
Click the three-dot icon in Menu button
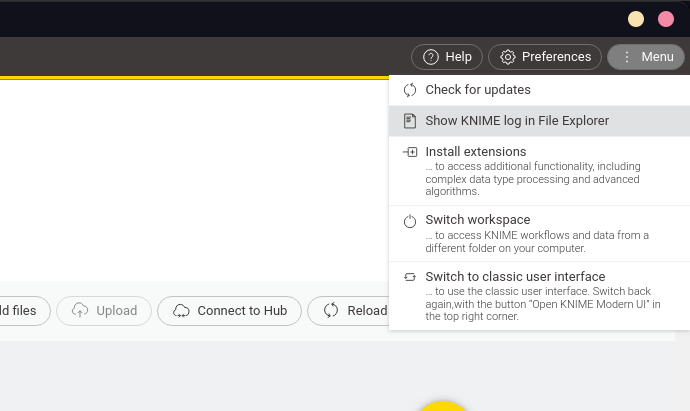coord(627,57)
